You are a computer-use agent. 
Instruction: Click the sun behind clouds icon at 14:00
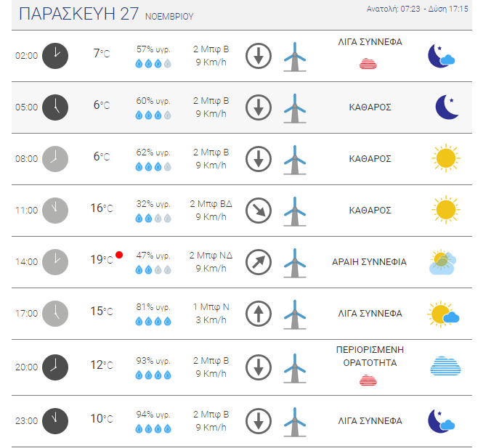442,261
